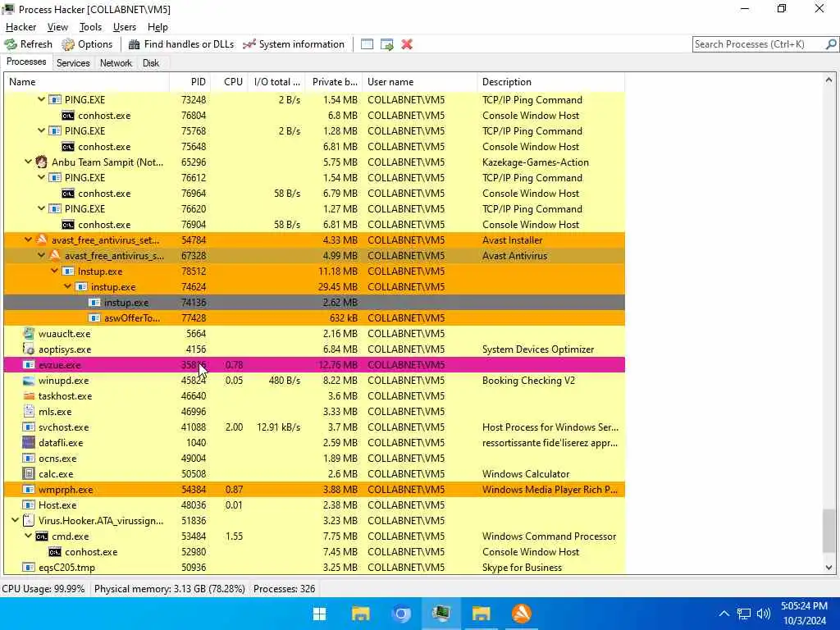Click the Avast icon in the taskbar

click(x=522, y=614)
